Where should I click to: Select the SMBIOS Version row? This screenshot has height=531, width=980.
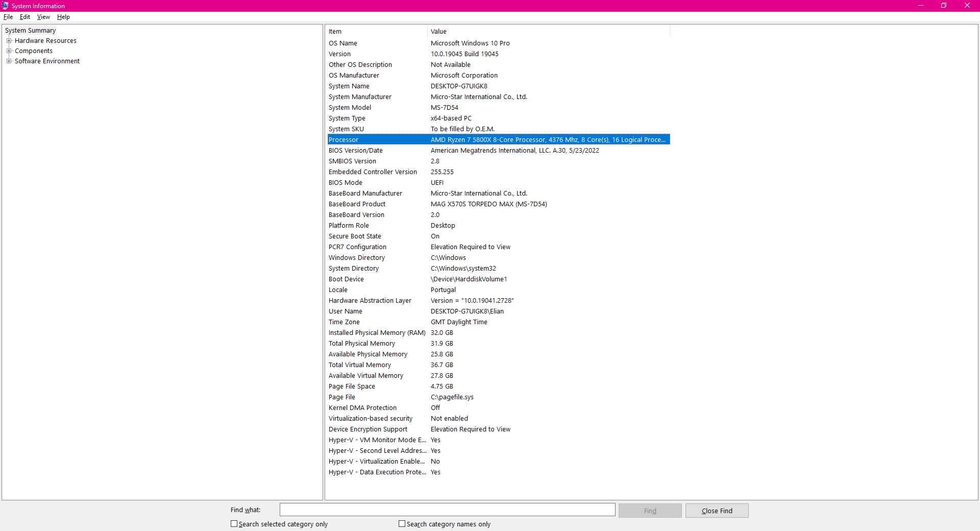coord(499,161)
